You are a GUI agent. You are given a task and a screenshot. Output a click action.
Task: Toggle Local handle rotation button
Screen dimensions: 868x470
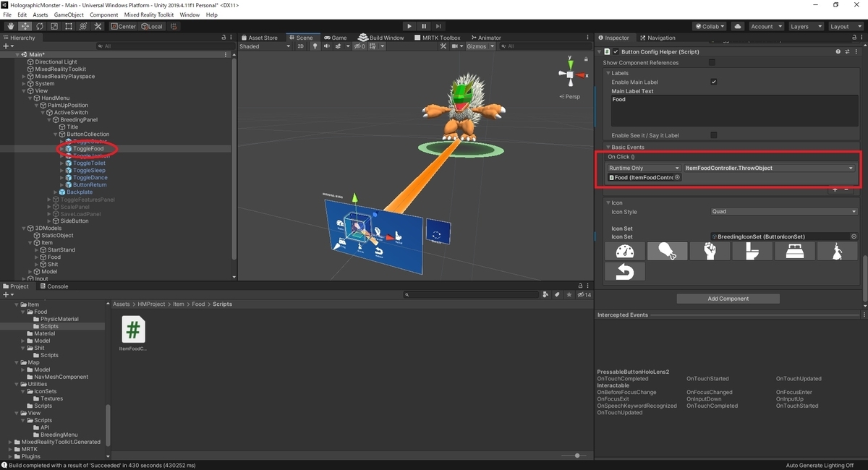click(x=152, y=26)
